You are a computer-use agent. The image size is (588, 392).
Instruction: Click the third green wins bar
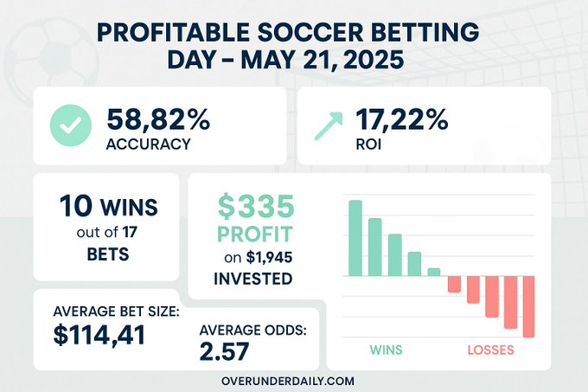394,254
